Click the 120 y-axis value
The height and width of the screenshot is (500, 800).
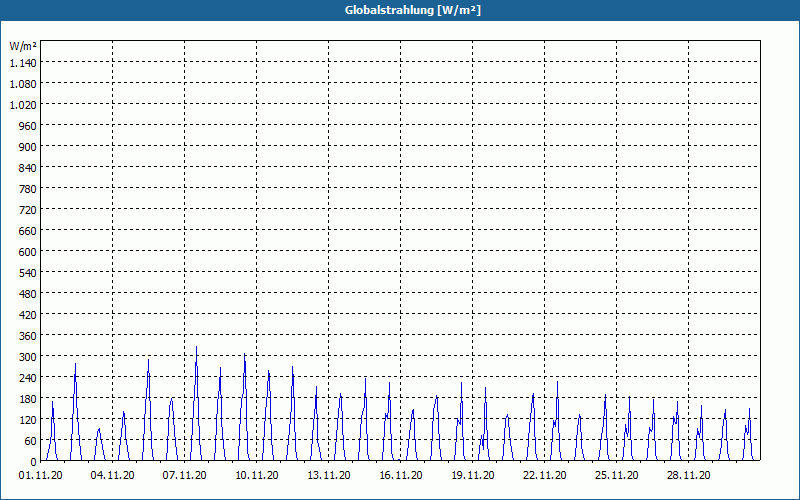click(x=28, y=419)
